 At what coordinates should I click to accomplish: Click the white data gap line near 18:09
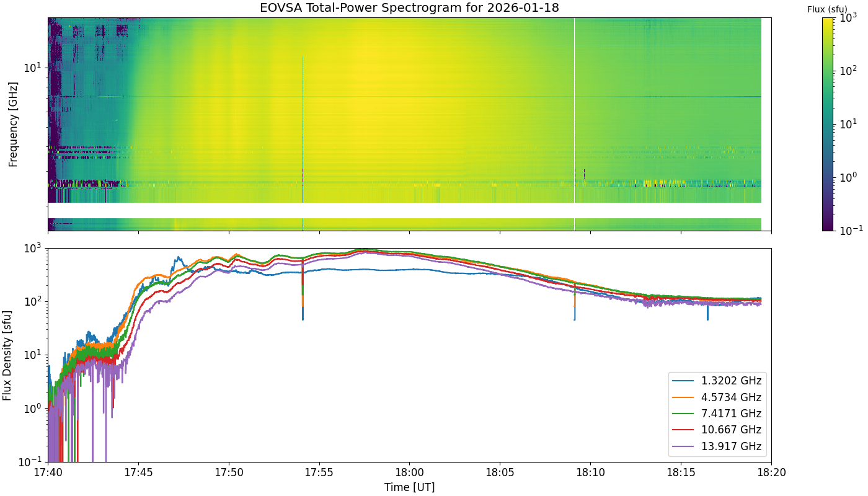[x=574, y=124]
